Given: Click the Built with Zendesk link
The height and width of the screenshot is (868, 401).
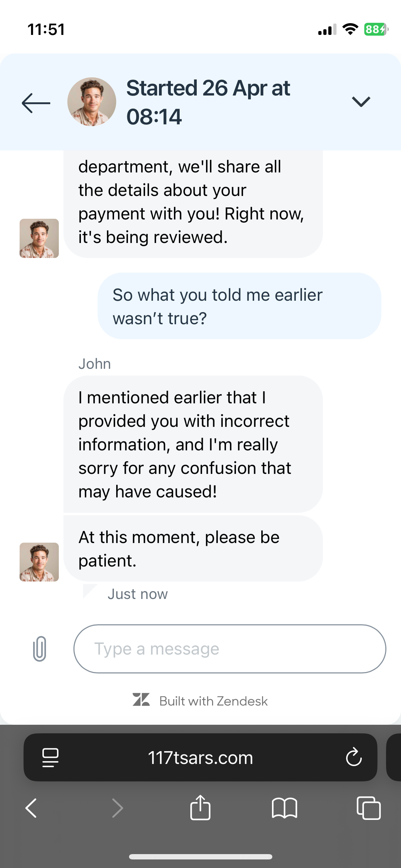Looking at the screenshot, I should pos(213,701).
